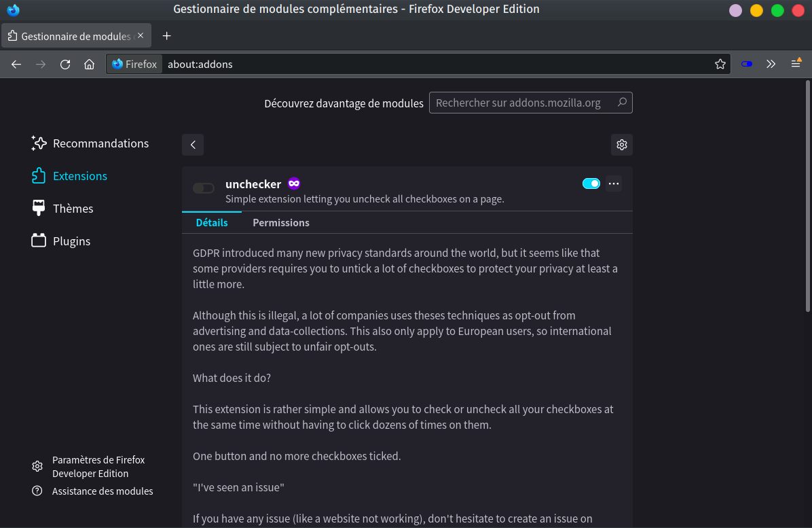Show more toolbar tools via the overflow chevron
The height and width of the screenshot is (528, 812).
771,65
